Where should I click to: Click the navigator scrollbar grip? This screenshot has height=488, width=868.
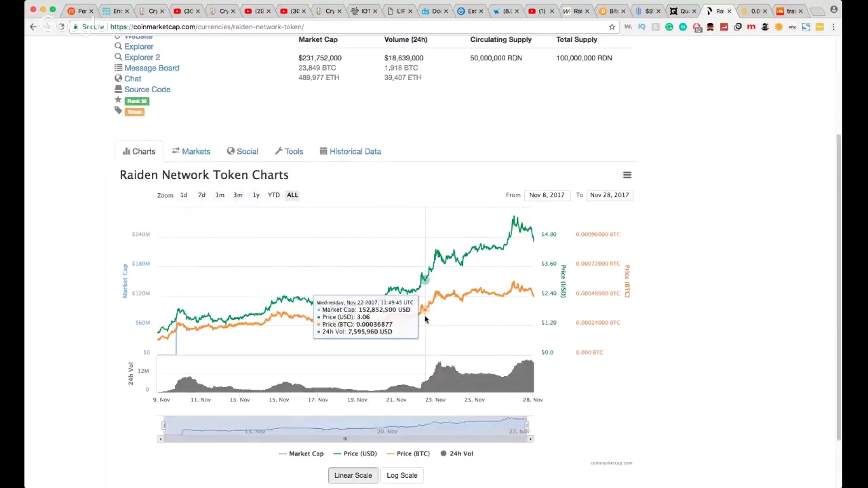(x=345, y=439)
